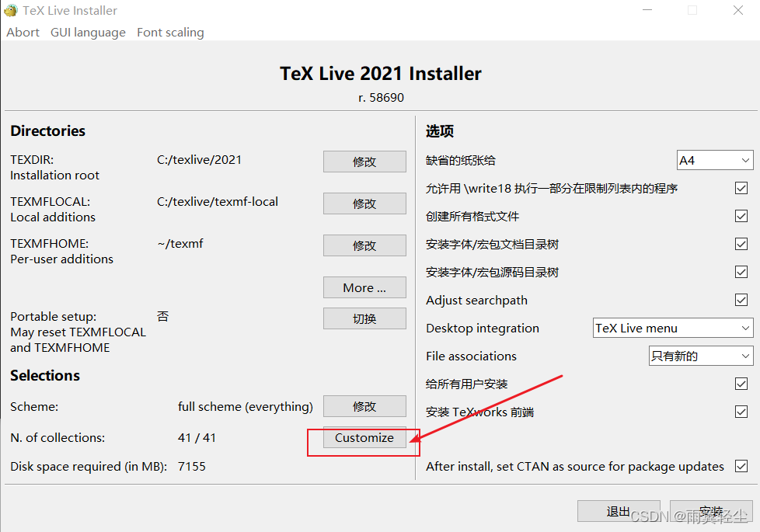Click the TeX Live Installer title bar icon

point(11,10)
